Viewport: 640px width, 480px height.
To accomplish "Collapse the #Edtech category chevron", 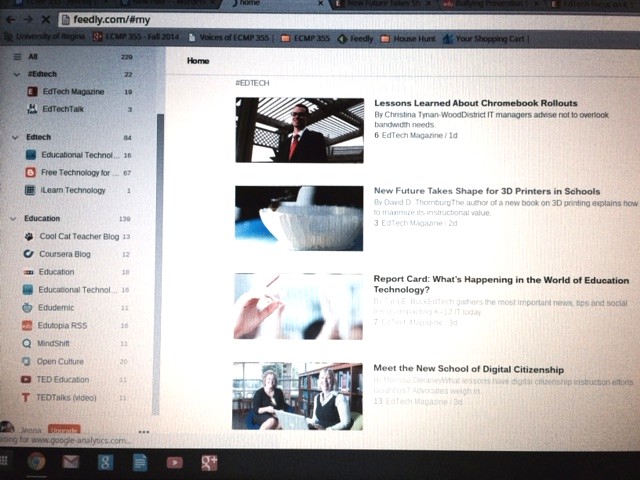I will pos(16,74).
